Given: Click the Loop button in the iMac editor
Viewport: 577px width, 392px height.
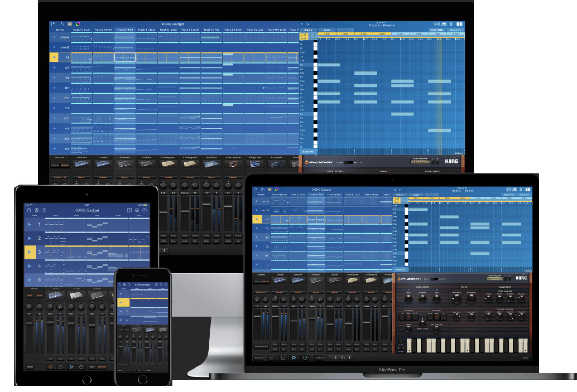Looking at the screenshot, I should point(326,30).
